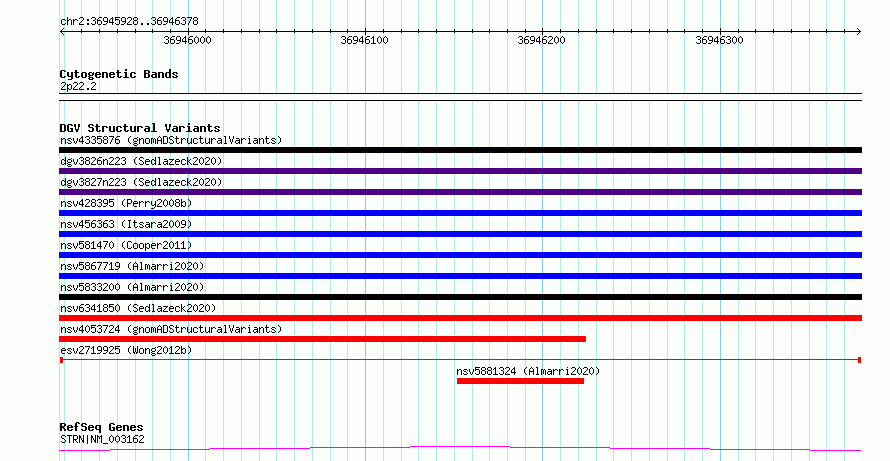The width and height of the screenshot is (890, 461).
Task: Select nsv581470 (Cooper2011) label
Action: (x=126, y=245)
